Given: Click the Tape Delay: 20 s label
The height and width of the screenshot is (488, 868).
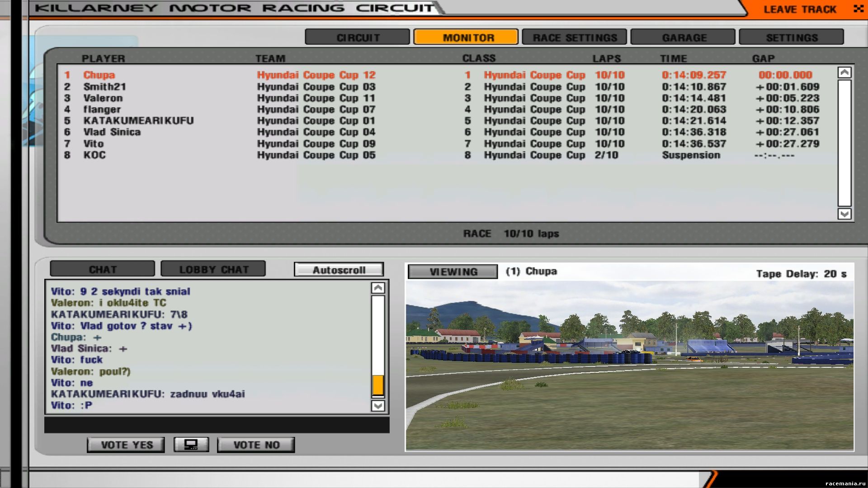Looking at the screenshot, I should [x=801, y=274].
